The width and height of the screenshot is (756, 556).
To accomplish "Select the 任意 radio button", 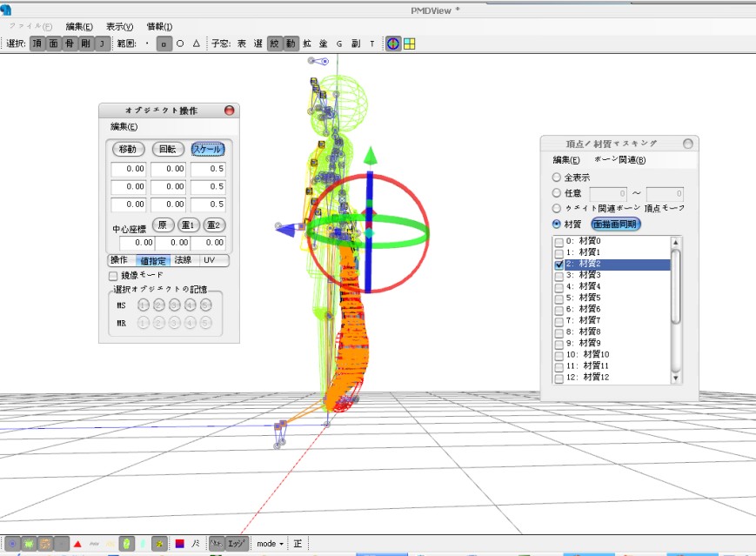I will 557,193.
